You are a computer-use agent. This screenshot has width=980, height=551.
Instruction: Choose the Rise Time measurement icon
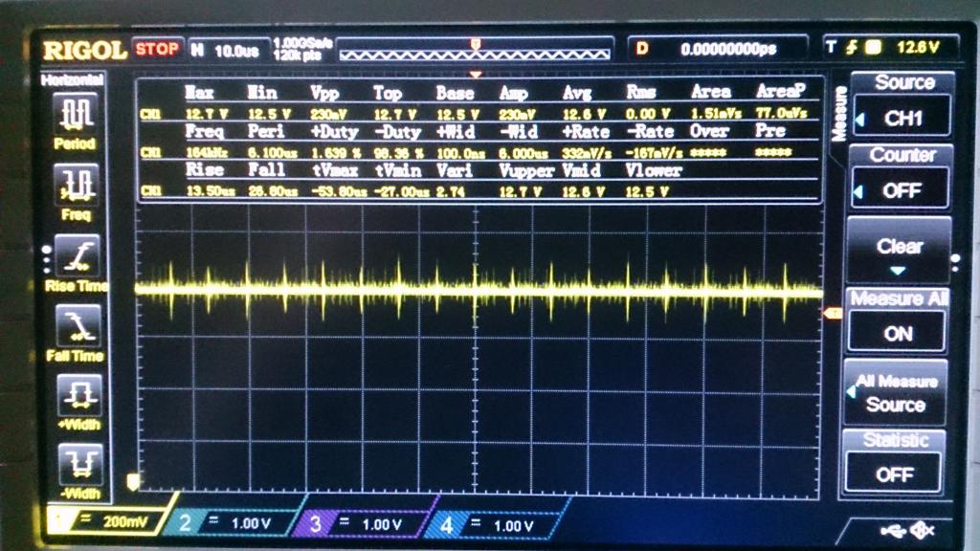(74, 255)
